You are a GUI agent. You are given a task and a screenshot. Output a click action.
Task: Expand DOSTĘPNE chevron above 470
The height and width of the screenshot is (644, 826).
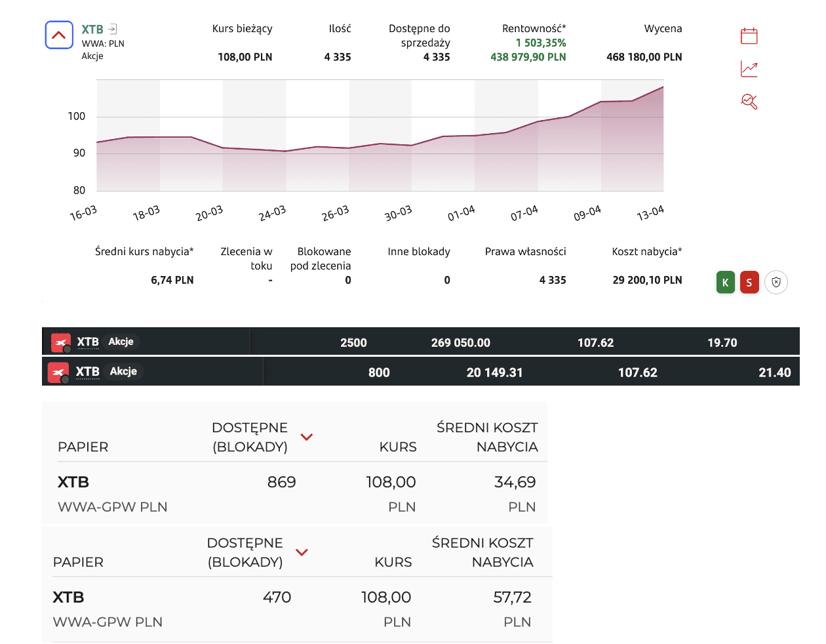302,552
